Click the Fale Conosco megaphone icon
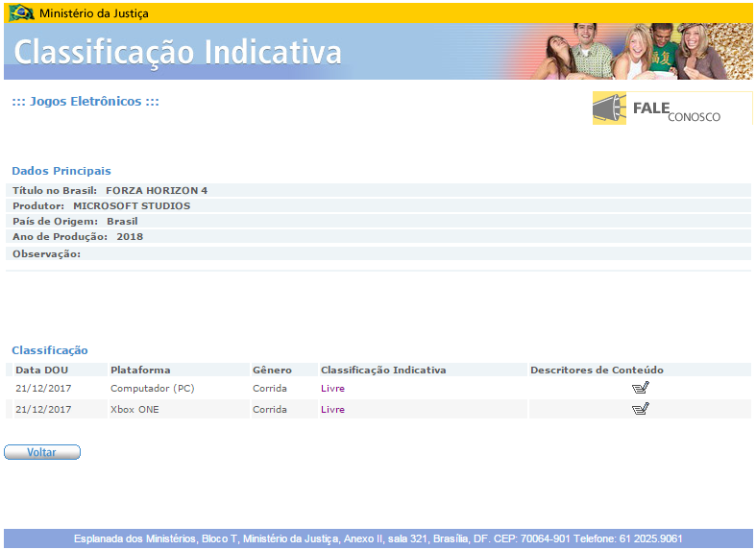Image resolution: width=756 pixels, height=550 pixels. 609,109
